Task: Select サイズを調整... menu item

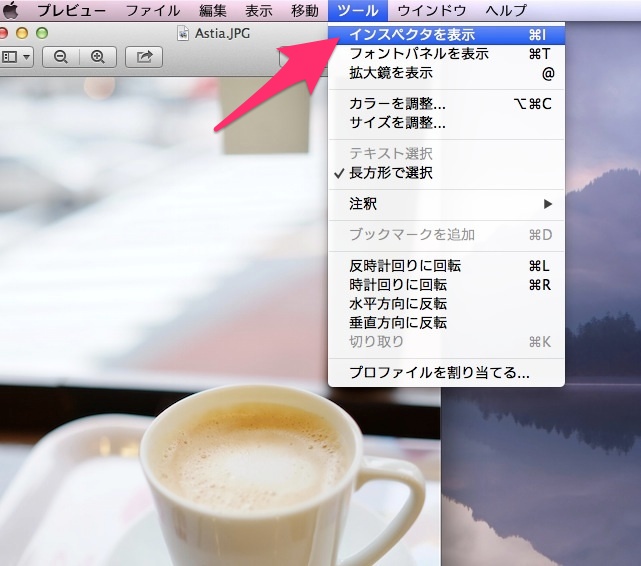Action: 446,122
